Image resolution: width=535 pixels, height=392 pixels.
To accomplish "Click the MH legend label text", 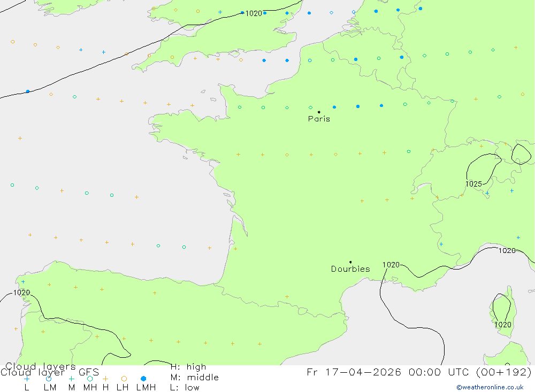I will click(90, 388).
